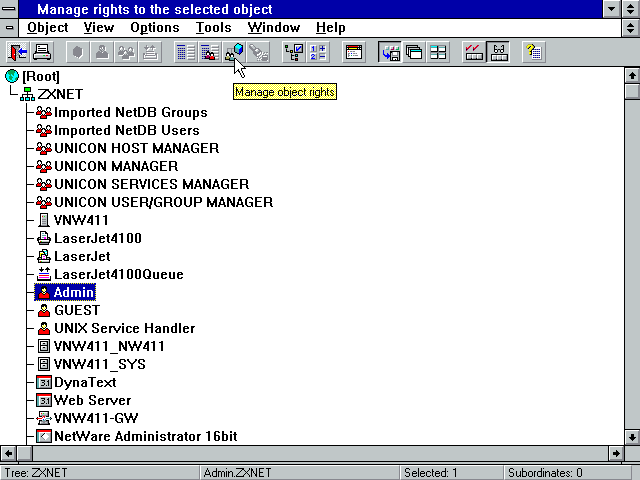Click the tile windows toolbar icon
Screen dimensions: 640x480
[x=438, y=52]
